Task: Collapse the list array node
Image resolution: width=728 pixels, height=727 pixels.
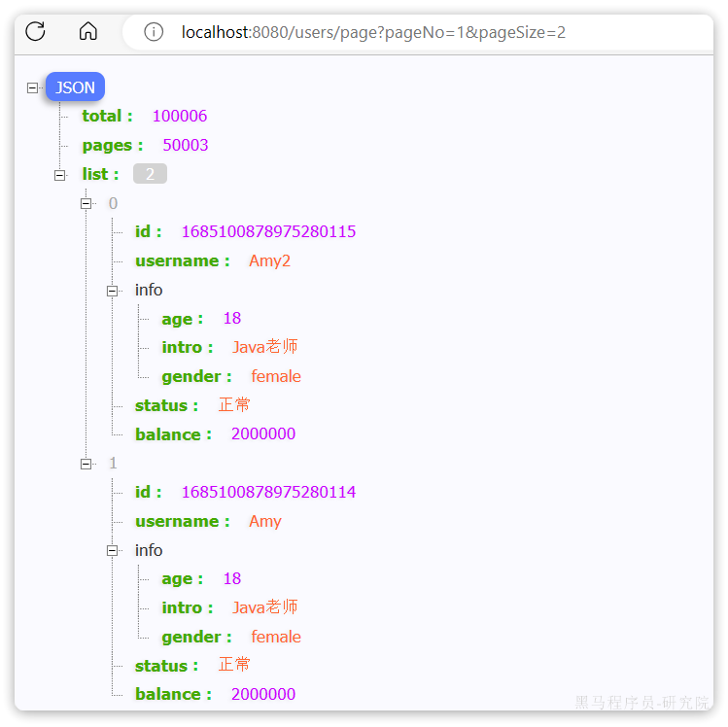Action: click(60, 175)
